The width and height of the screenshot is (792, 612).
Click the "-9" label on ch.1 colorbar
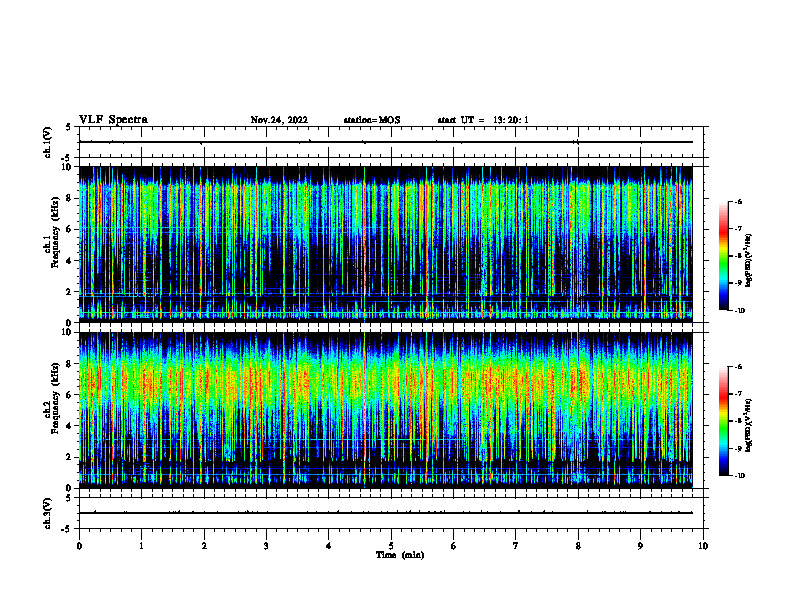(x=738, y=283)
